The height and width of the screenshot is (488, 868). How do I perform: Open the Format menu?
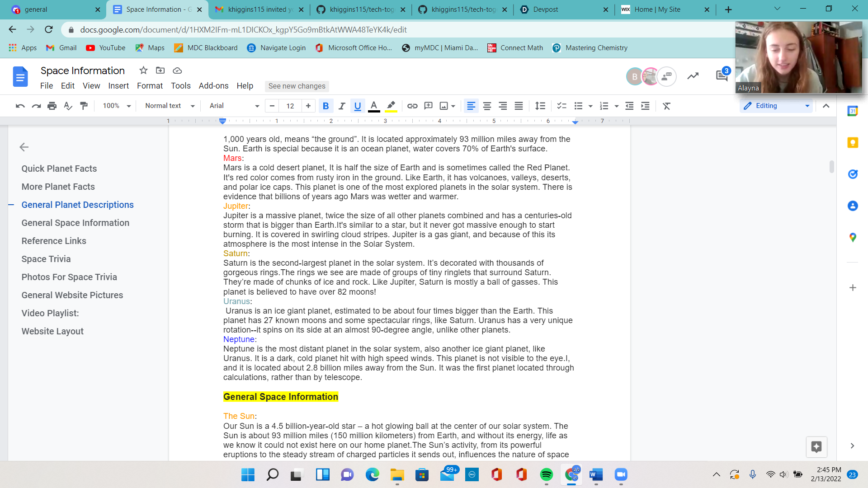click(x=150, y=86)
